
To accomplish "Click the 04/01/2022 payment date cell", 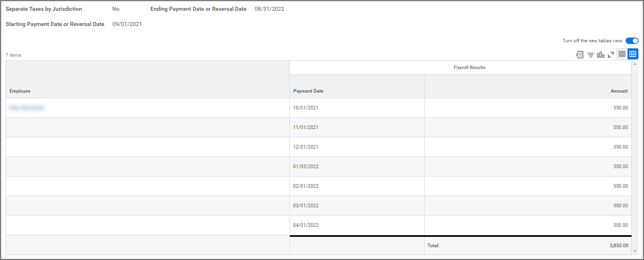I will pyautogui.click(x=357, y=225).
